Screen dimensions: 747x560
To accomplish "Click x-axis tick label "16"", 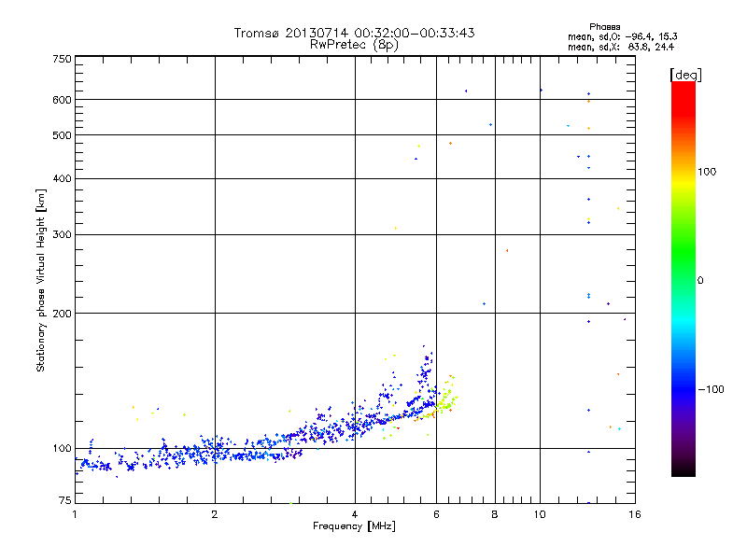I will (635, 514).
